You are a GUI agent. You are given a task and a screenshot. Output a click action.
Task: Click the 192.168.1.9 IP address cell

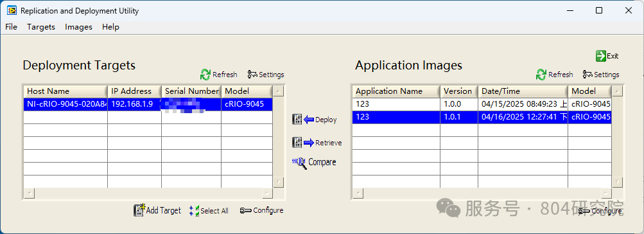coord(134,104)
